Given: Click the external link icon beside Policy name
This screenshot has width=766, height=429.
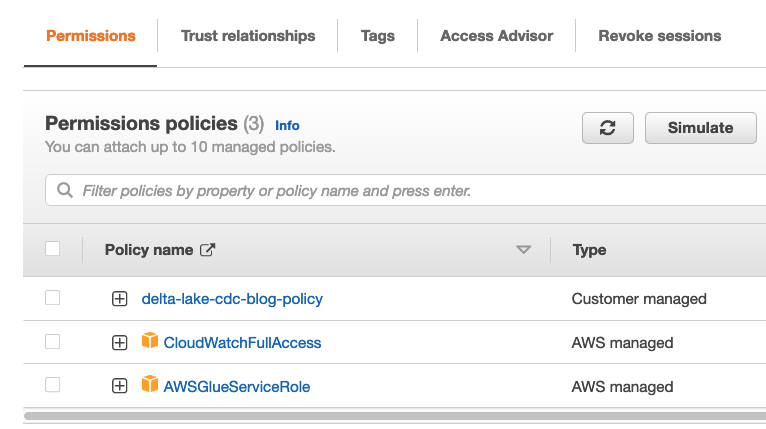Looking at the screenshot, I should pos(208,250).
